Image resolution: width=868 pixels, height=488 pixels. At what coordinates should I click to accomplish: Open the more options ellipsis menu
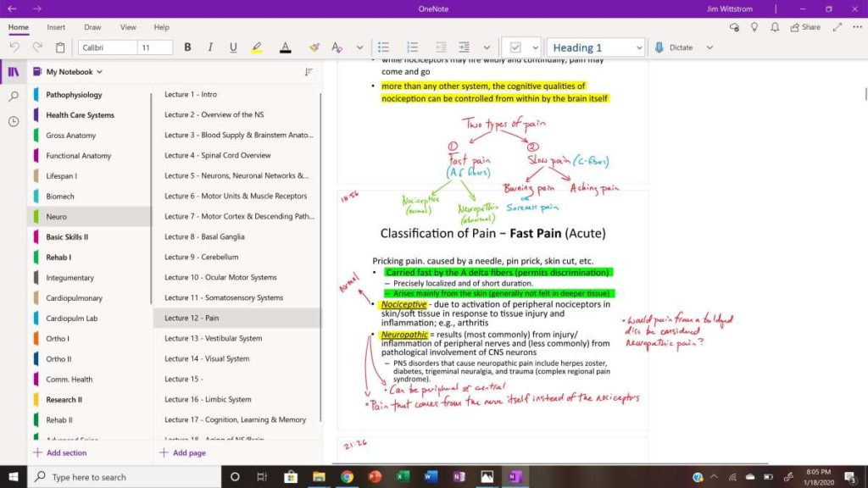click(858, 27)
